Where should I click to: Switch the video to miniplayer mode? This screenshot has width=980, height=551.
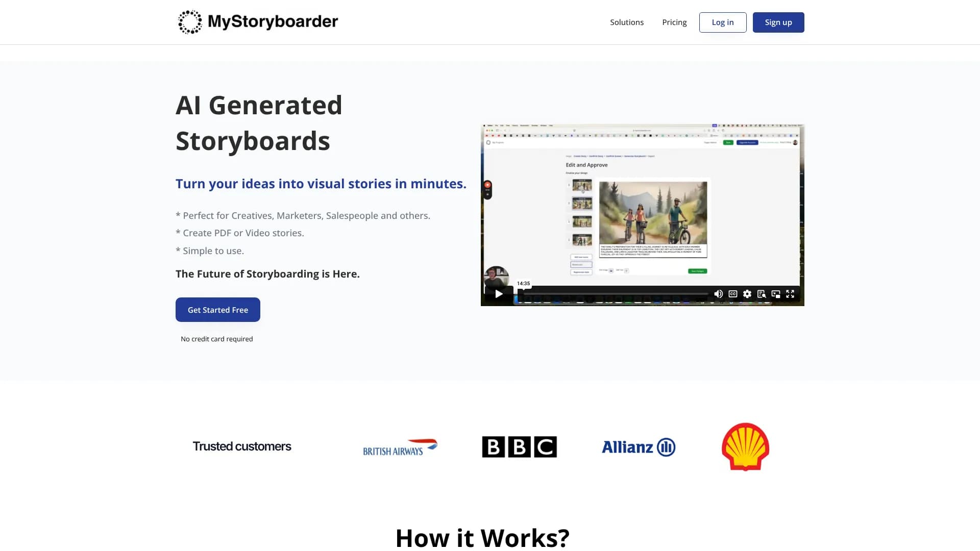coord(776,294)
